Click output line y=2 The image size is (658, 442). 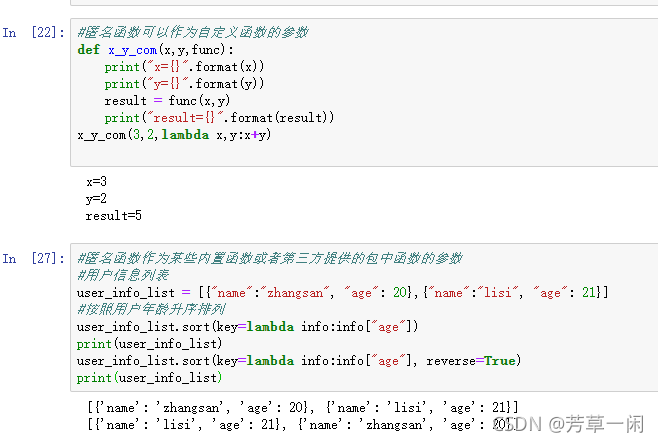(x=97, y=199)
